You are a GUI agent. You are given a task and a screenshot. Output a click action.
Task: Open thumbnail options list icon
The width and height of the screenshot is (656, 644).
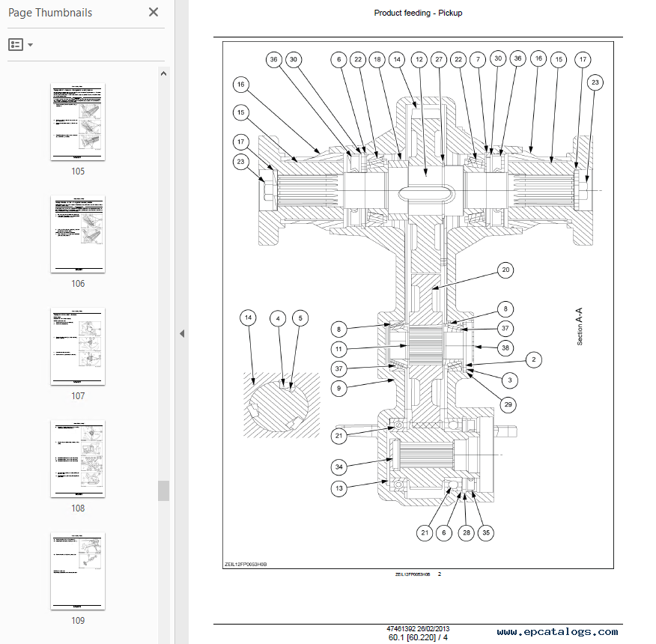pos(16,44)
